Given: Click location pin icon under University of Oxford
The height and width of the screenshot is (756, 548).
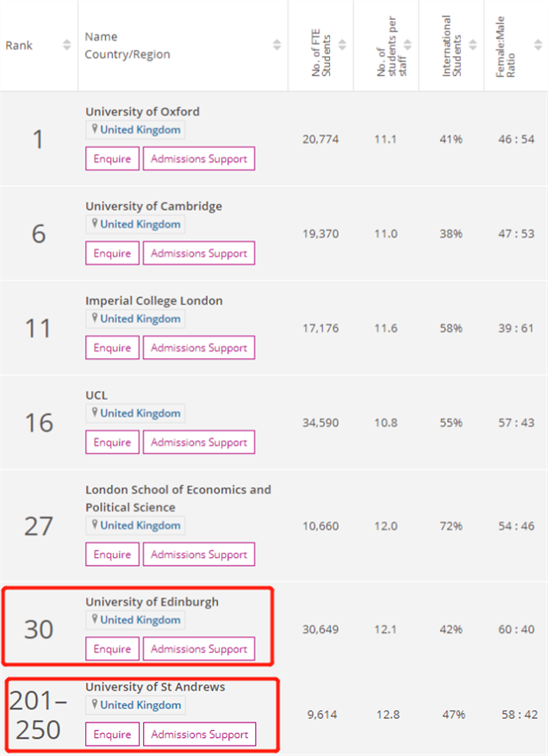Looking at the screenshot, I should point(95,129).
